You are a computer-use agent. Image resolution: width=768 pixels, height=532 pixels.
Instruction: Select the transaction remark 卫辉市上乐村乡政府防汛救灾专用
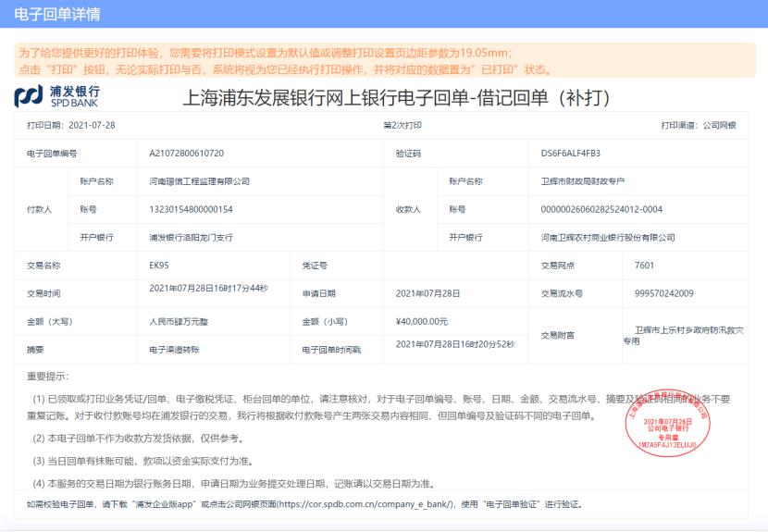tap(684, 336)
